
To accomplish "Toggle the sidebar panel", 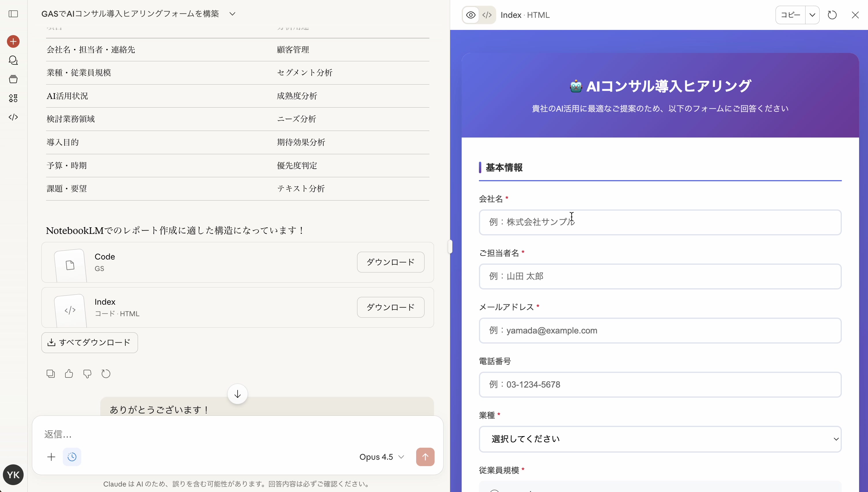I will coord(13,14).
